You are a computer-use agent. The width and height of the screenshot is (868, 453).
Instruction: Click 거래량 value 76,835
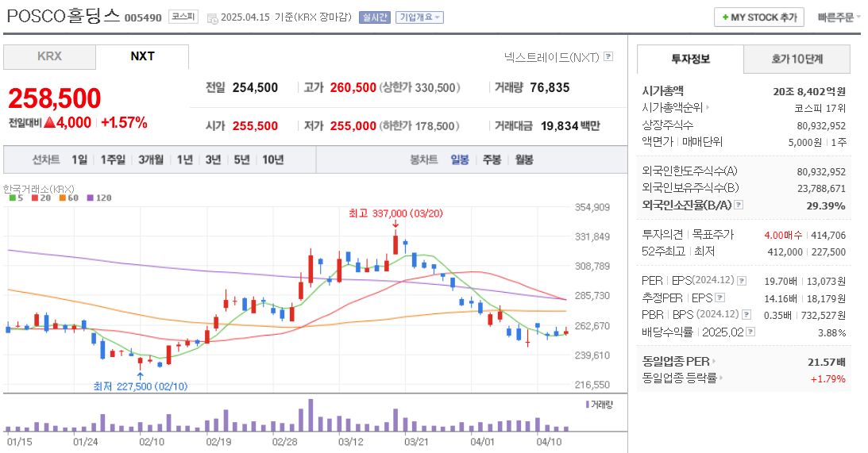click(x=550, y=87)
